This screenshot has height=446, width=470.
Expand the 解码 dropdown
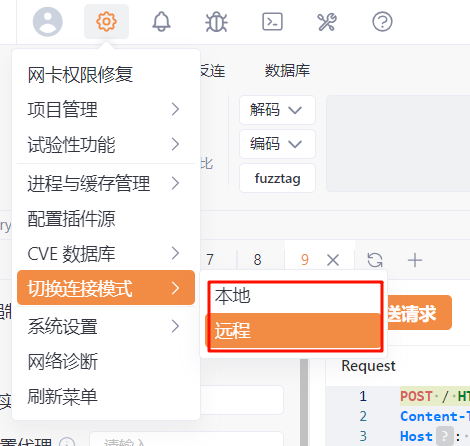coord(277,110)
